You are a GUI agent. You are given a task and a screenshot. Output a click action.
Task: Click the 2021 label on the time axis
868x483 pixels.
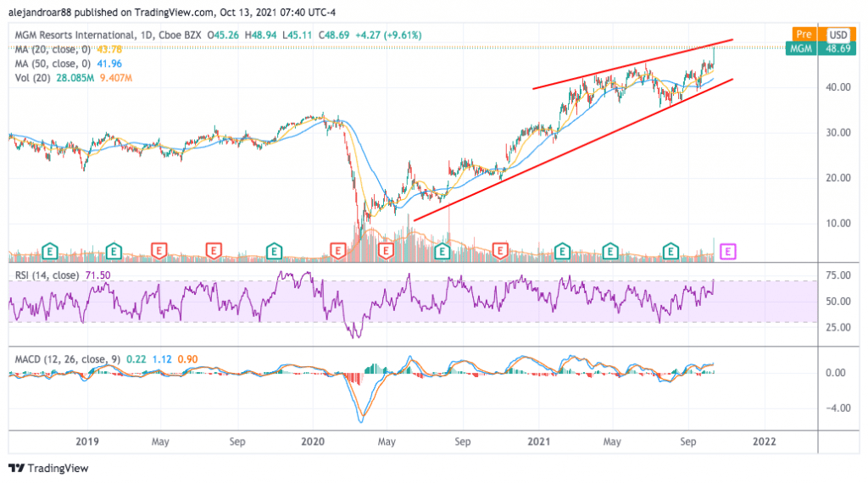(538, 441)
